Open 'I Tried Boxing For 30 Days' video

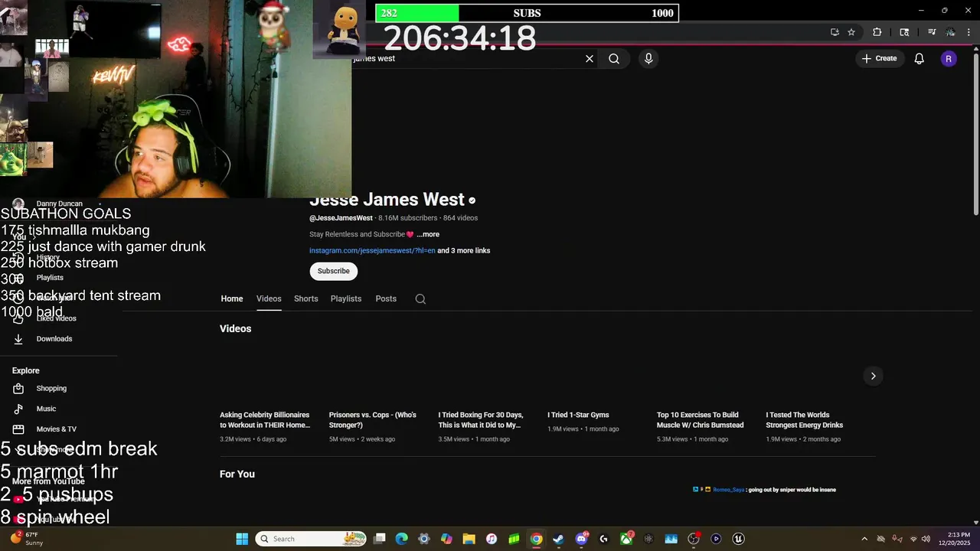(481, 420)
